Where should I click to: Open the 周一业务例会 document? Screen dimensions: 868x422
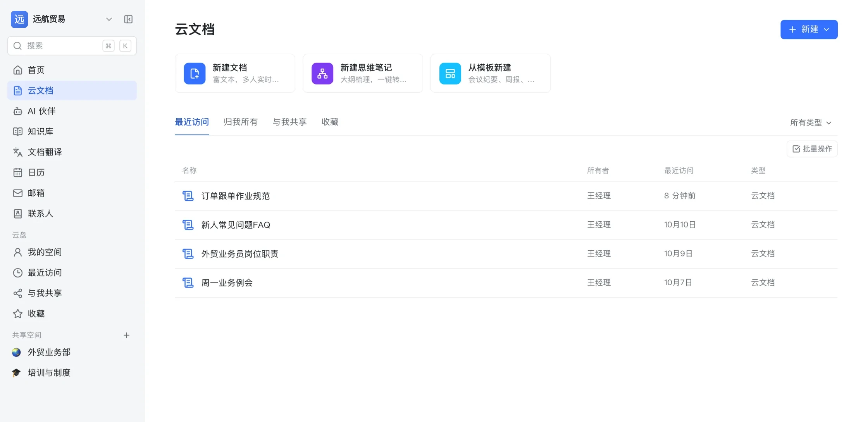227,283
